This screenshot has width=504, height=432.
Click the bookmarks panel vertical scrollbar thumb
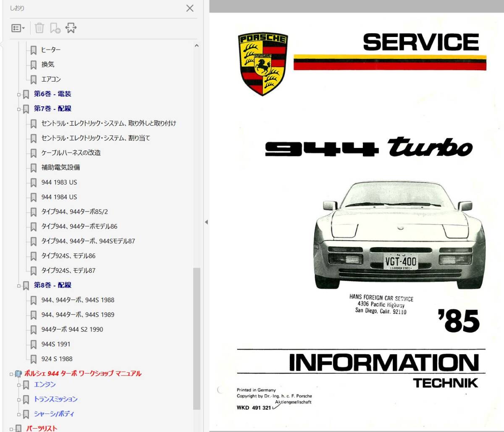point(197,338)
